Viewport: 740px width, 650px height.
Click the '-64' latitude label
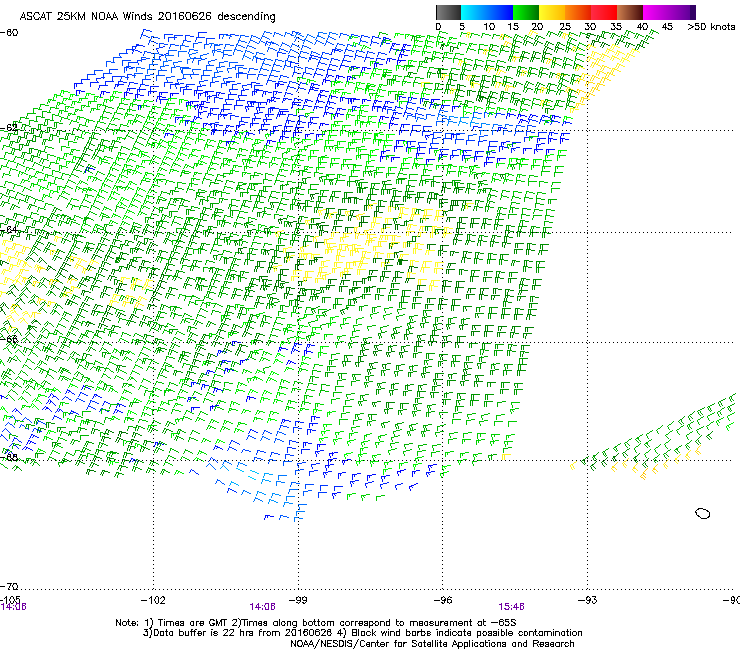[x=9, y=229]
